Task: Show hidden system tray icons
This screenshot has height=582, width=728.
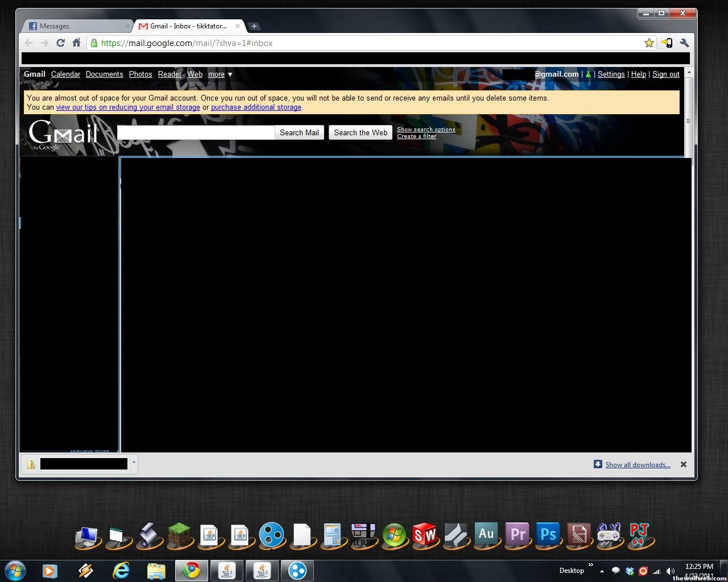Action: tap(602, 571)
